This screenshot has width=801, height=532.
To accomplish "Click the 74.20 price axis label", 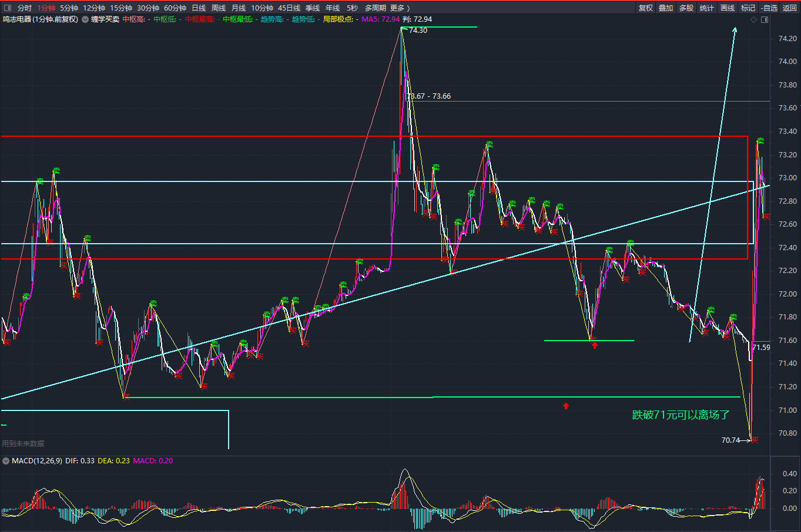I will click(x=787, y=39).
